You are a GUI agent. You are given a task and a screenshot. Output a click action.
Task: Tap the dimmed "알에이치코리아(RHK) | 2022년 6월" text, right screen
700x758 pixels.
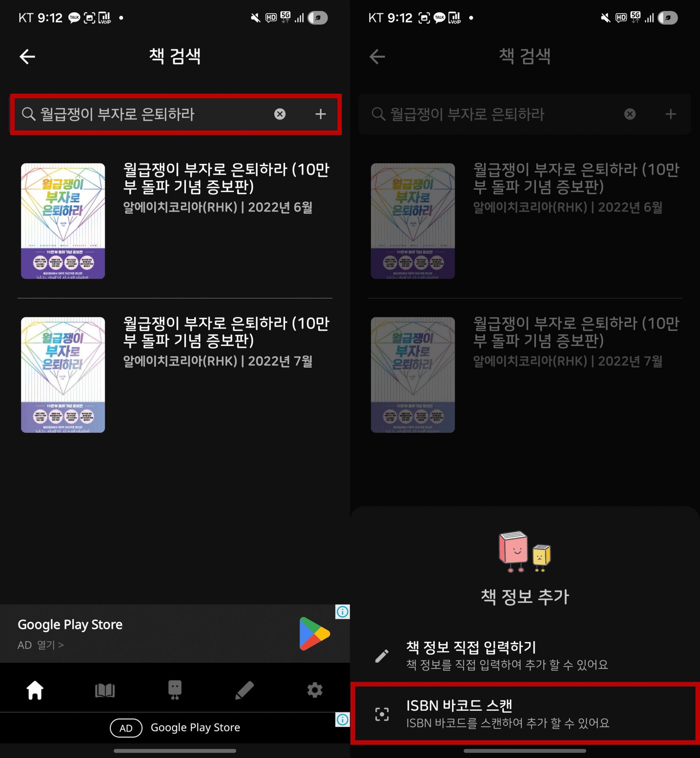(x=568, y=207)
